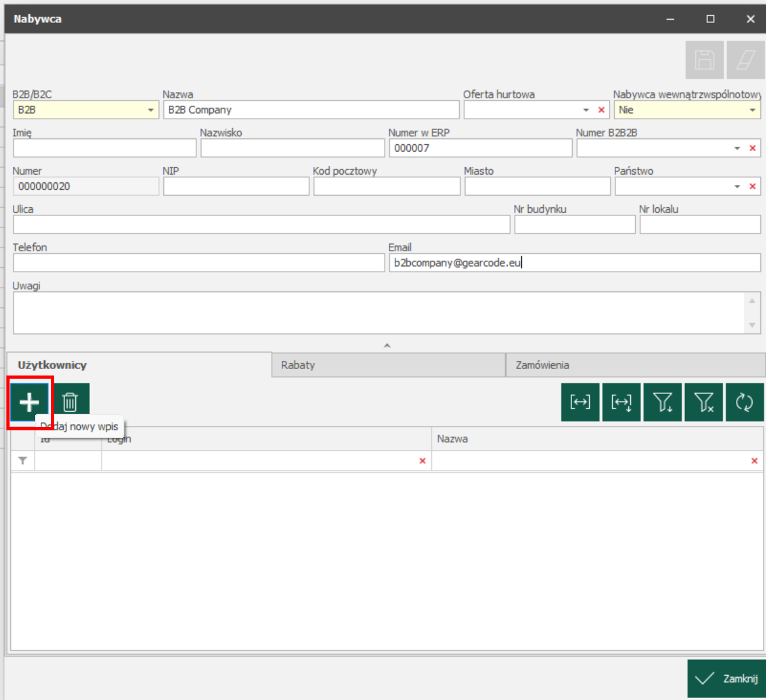
Task: Click the fit column width icon
Action: point(580,402)
